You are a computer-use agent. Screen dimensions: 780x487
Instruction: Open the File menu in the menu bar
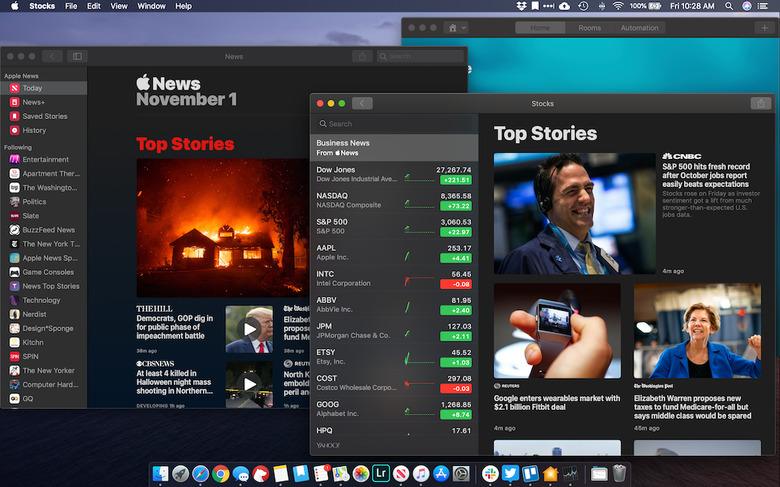tap(71, 6)
